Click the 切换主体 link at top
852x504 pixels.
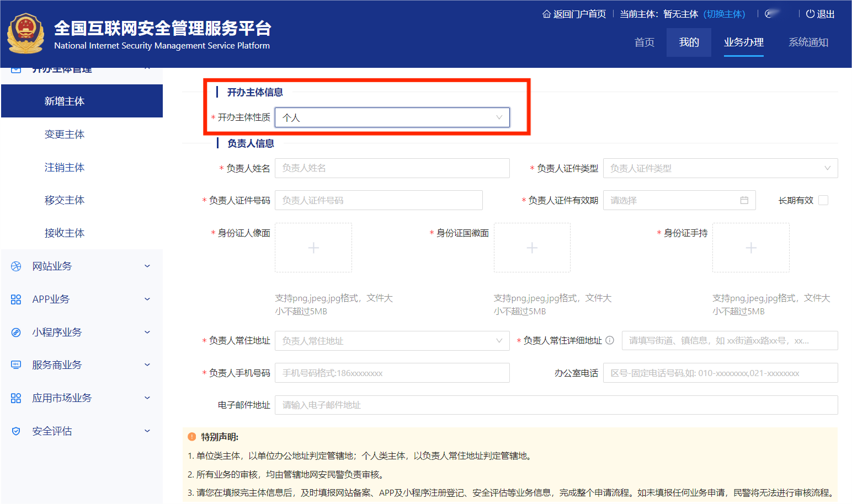[x=724, y=14]
